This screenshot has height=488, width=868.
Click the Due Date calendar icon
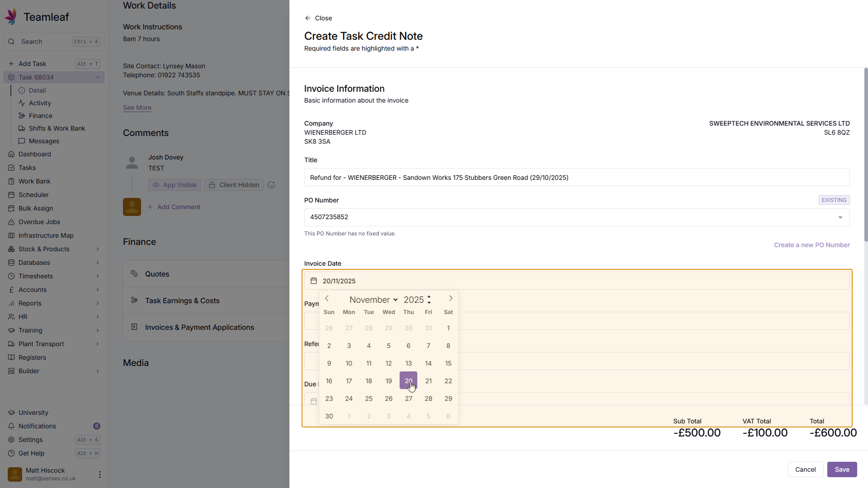[x=314, y=401]
